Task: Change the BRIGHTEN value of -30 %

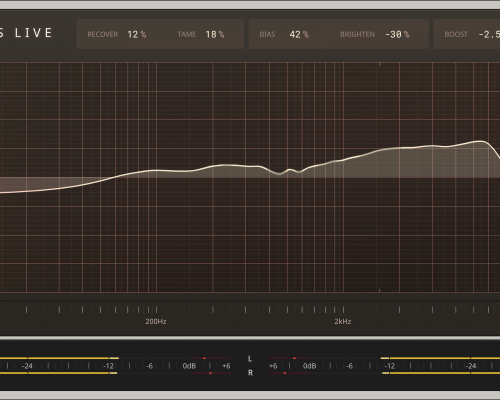Action: pyautogui.click(x=397, y=34)
